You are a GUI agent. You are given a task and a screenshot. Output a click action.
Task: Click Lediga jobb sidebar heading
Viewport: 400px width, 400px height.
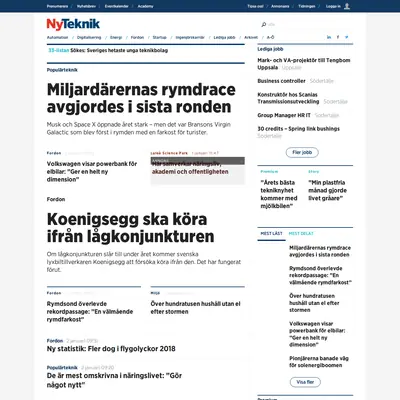click(270, 49)
